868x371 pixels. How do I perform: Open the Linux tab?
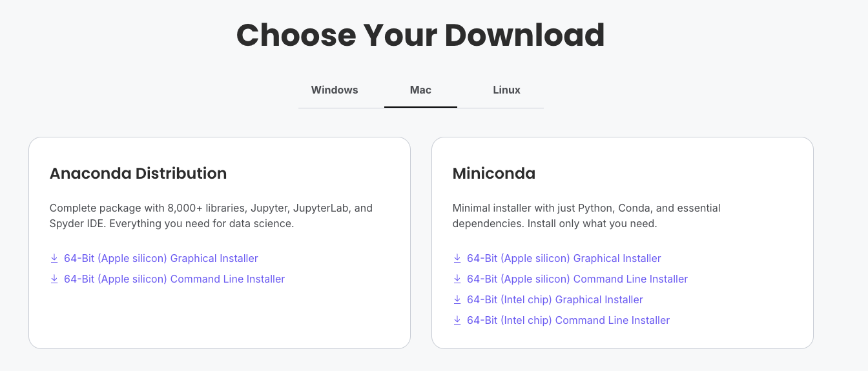(506, 90)
